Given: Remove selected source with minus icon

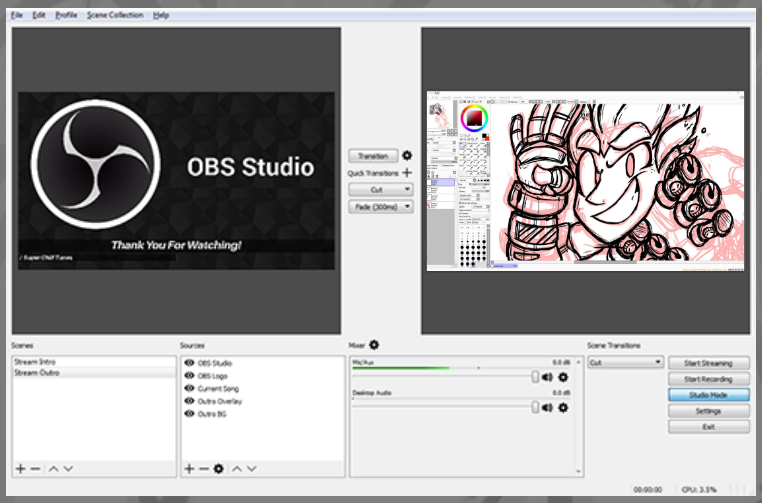Looking at the screenshot, I should pyautogui.click(x=204, y=468).
